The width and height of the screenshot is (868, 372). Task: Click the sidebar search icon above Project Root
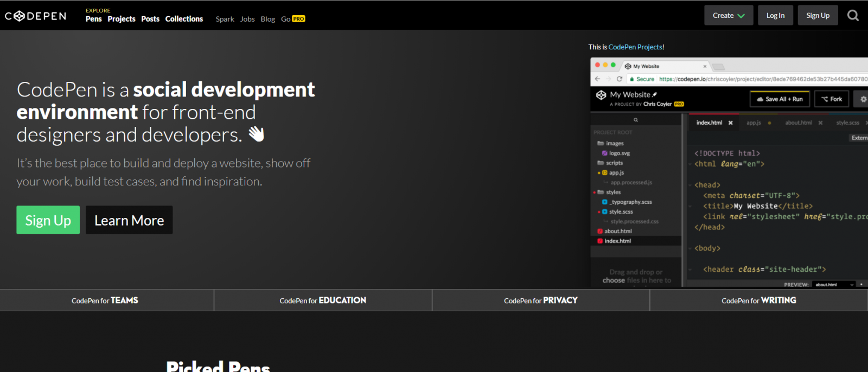coord(636,120)
